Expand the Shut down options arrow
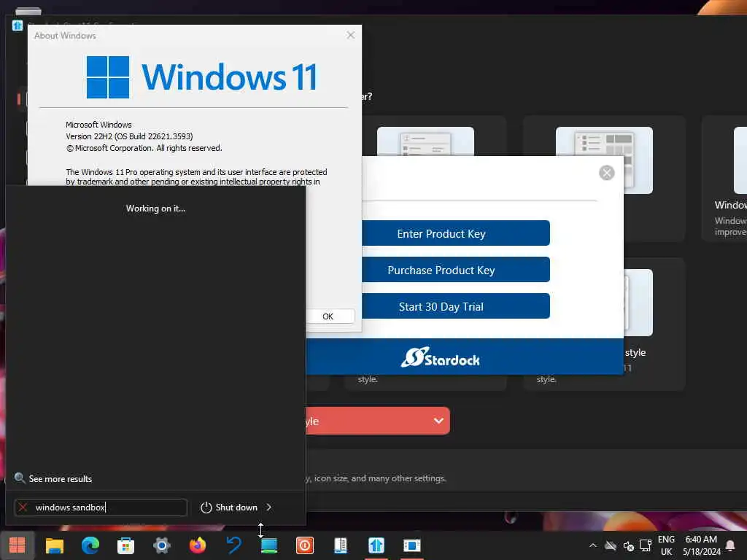The height and width of the screenshot is (560, 747). [x=269, y=507]
